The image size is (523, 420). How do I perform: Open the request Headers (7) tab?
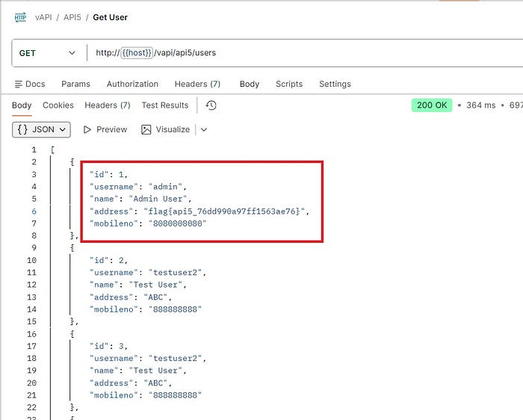[x=197, y=84]
